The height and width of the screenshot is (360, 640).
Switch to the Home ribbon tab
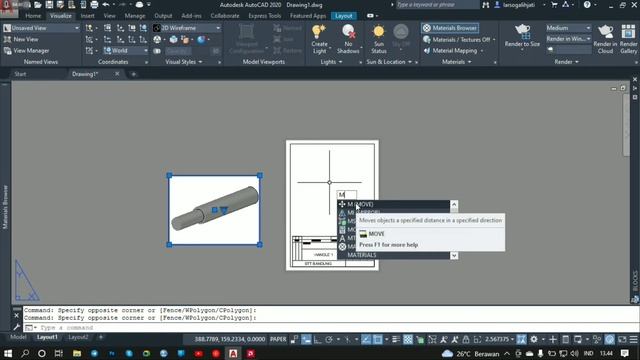pos(33,16)
